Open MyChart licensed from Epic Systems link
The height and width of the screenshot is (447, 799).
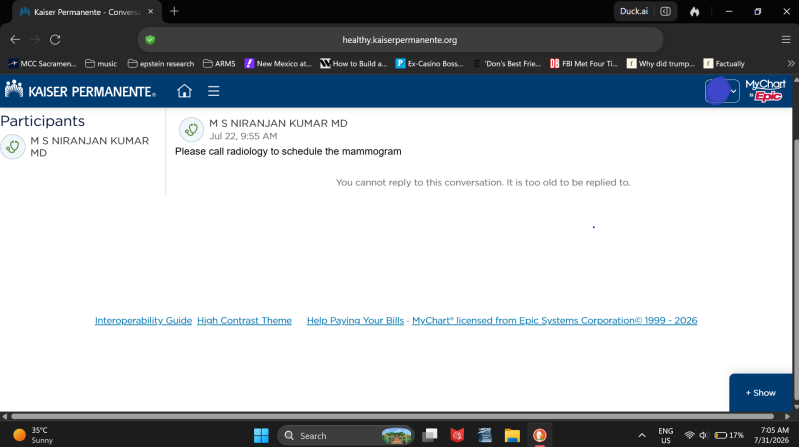(x=554, y=321)
